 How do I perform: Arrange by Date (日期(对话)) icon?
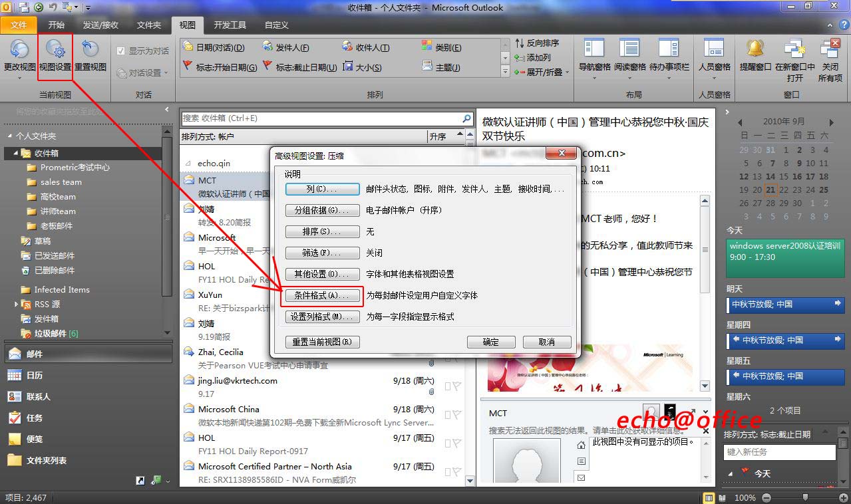click(x=188, y=47)
